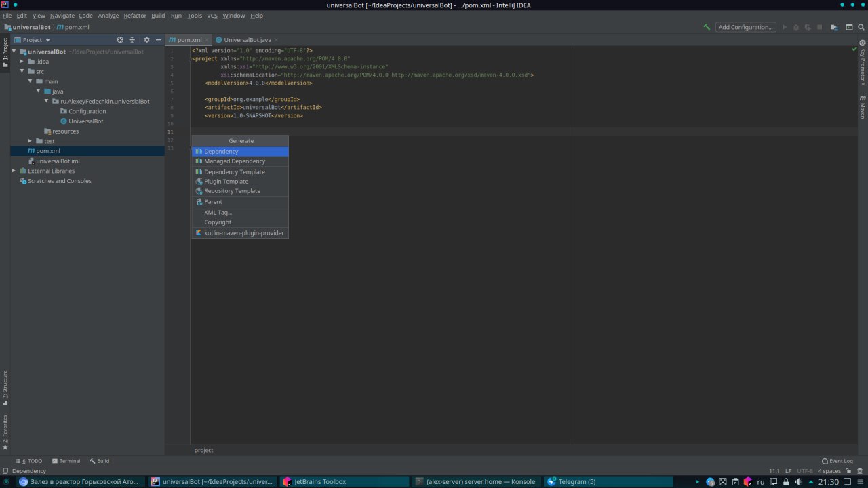Viewport: 868px width, 488px height.
Task: Collapse all nodes in Project panel
Action: tap(132, 40)
